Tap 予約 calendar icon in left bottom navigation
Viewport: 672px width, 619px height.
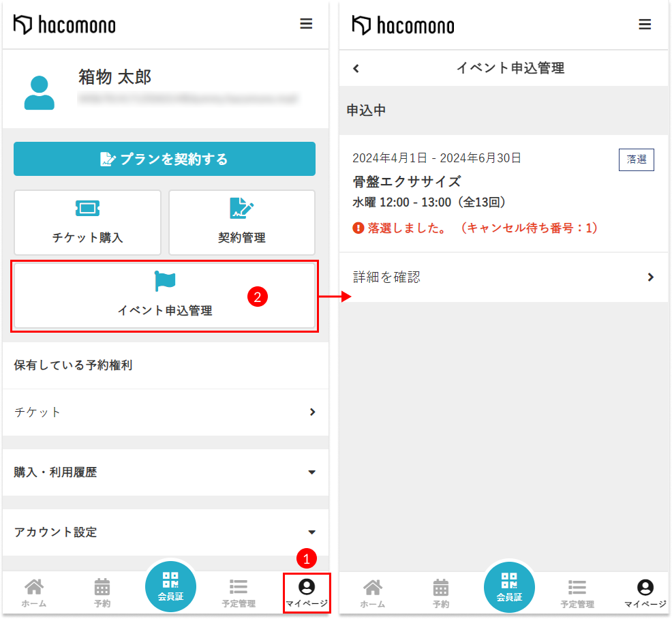102,592
